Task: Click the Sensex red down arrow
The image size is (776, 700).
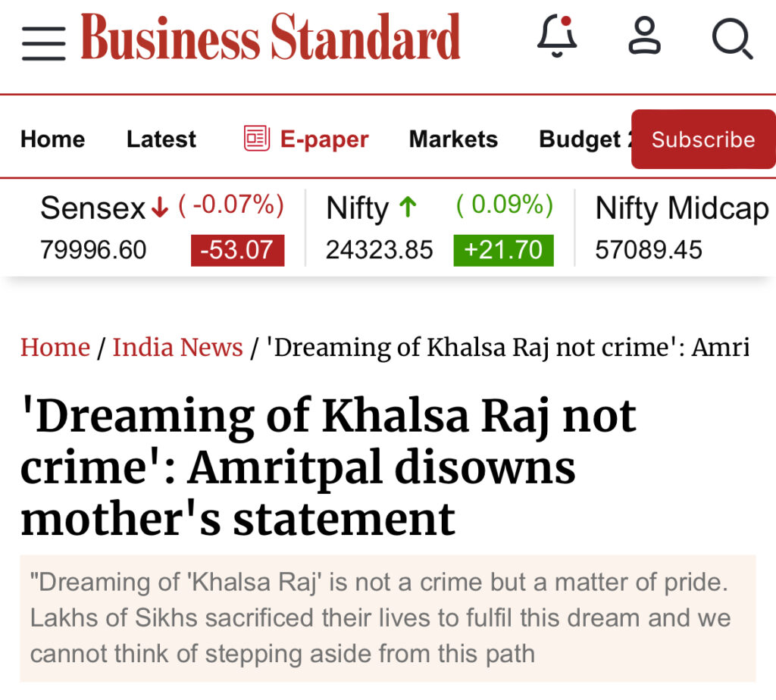Action: pos(159,208)
